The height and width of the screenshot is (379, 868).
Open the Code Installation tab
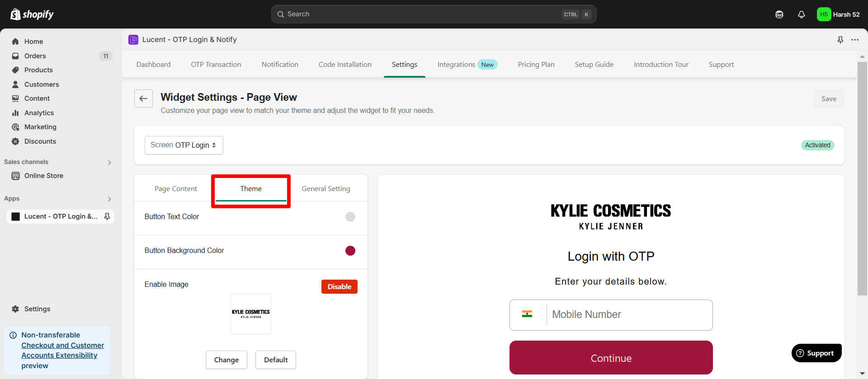tap(345, 65)
